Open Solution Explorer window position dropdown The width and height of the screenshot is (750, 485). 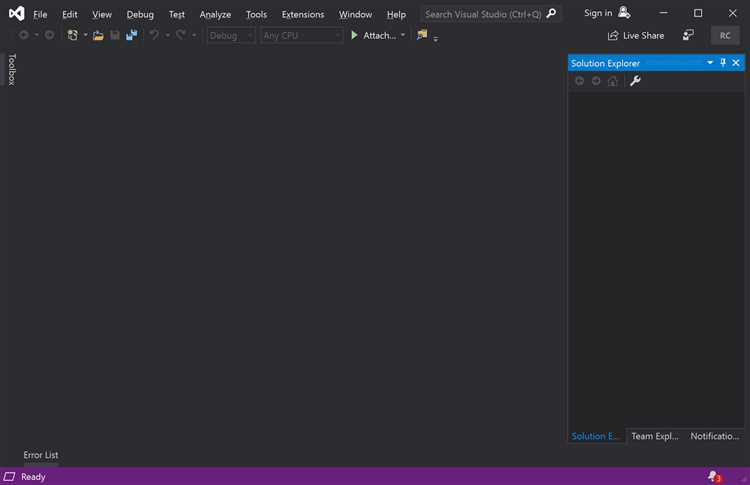coord(710,63)
